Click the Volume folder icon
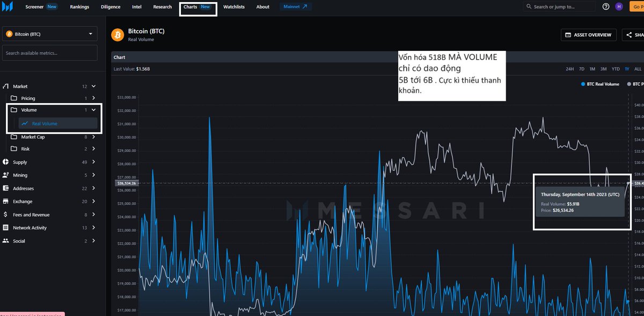Viewport: 644px width, 316px height. (x=14, y=110)
